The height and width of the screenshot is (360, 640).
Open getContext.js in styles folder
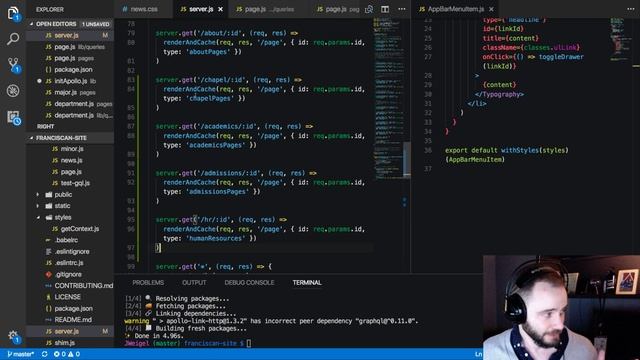tap(70, 229)
